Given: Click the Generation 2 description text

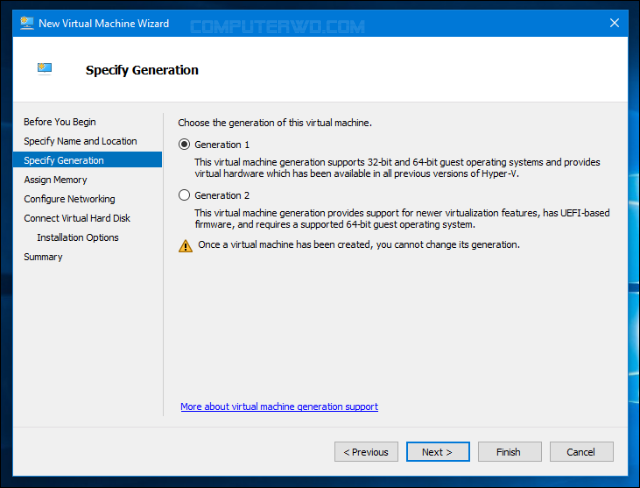Looking at the screenshot, I should click(x=402, y=219).
